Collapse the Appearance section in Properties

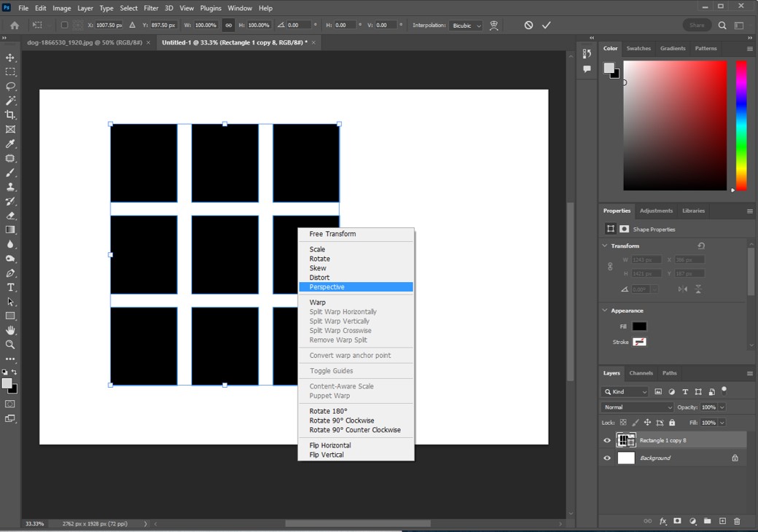pos(605,310)
